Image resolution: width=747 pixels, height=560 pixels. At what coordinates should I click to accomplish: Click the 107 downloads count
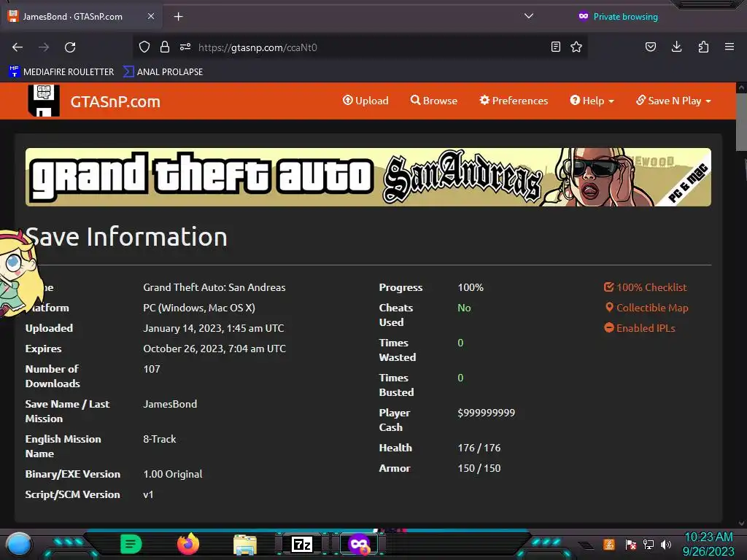(x=152, y=369)
